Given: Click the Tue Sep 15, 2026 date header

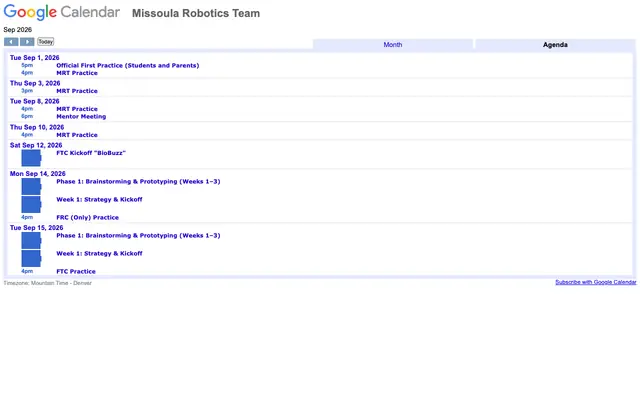Looking at the screenshot, I should [37, 227].
